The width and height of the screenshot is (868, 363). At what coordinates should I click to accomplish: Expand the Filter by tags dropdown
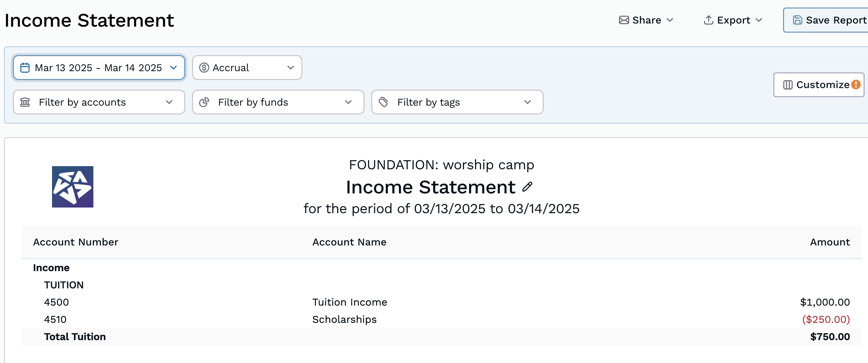click(457, 102)
